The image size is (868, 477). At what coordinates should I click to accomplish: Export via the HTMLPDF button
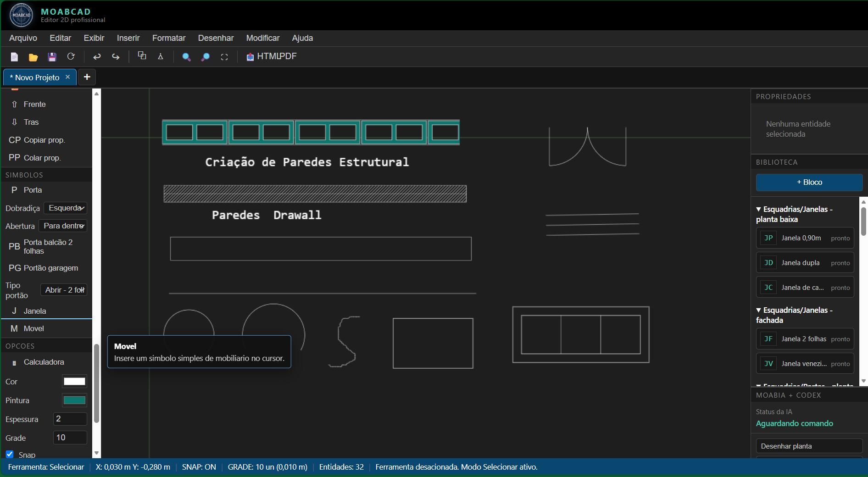click(x=272, y=56)
